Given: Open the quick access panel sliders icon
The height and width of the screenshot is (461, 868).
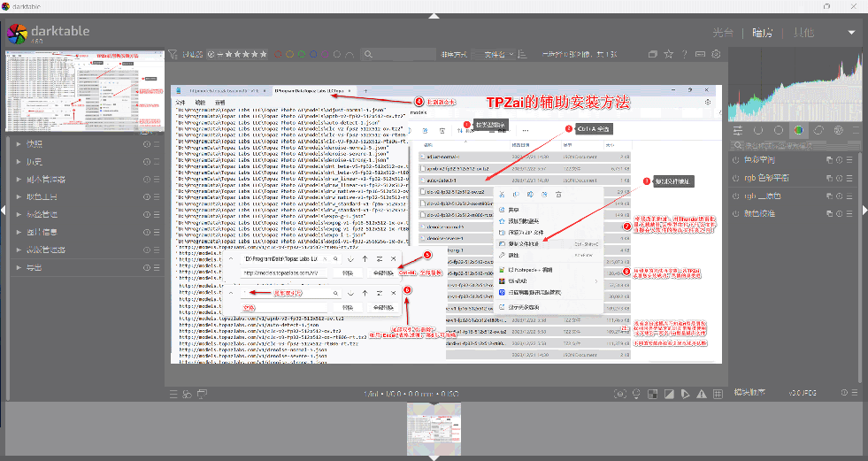Looking at the screenshot, I should [738, 130].
